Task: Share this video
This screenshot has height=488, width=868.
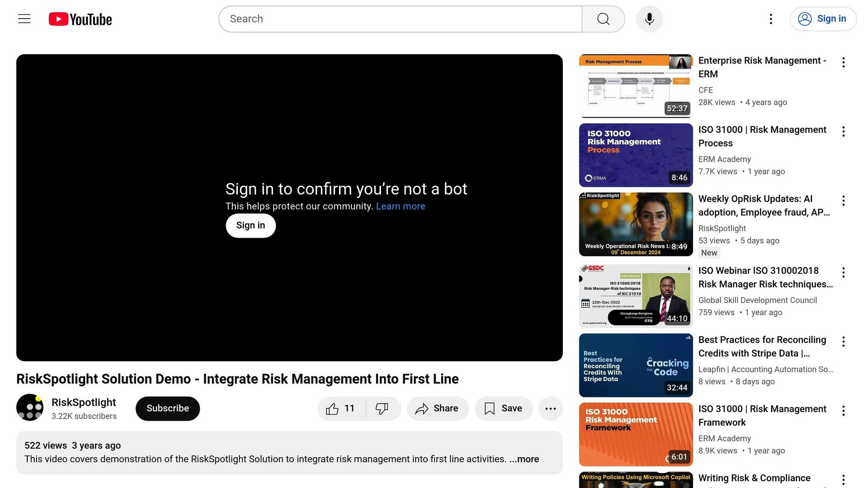Action: tap(438, 408)
